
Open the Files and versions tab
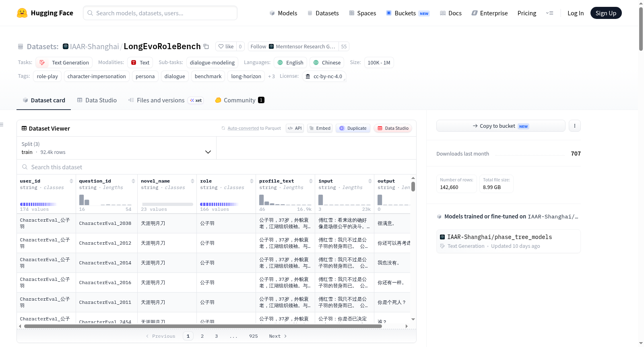[165, 100]
